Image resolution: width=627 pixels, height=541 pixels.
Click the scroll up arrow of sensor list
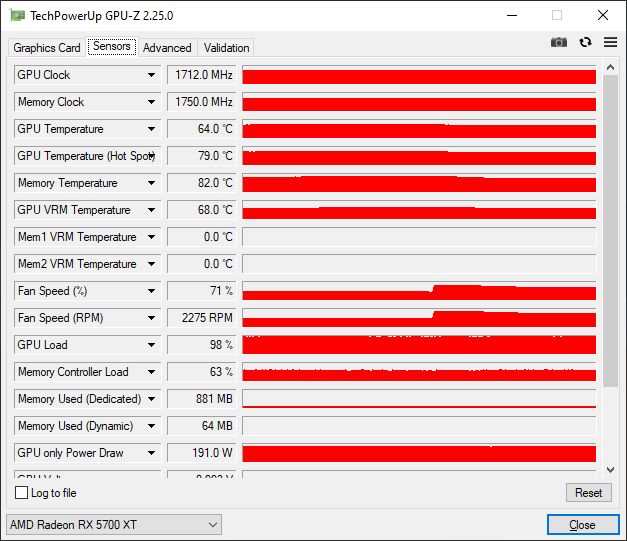click(610, 67)
